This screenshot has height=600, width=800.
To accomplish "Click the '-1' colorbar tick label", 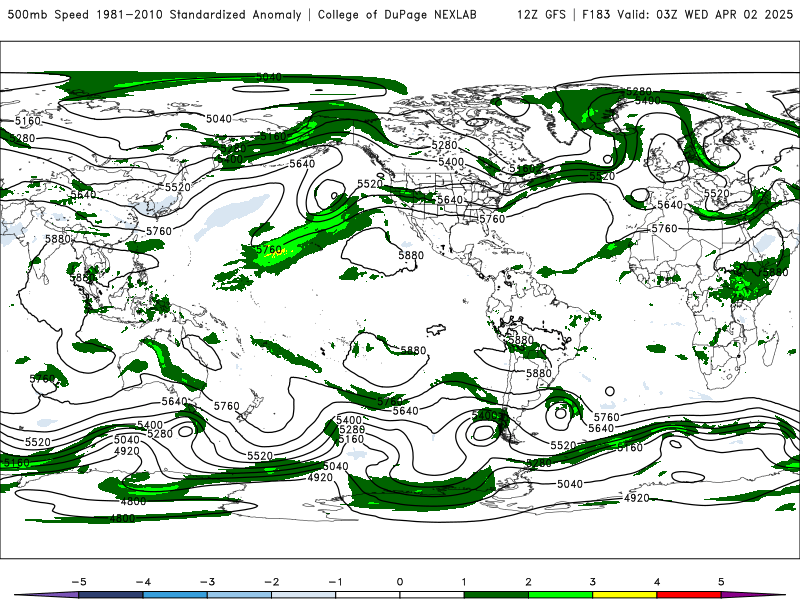I will tap(336, 582).
